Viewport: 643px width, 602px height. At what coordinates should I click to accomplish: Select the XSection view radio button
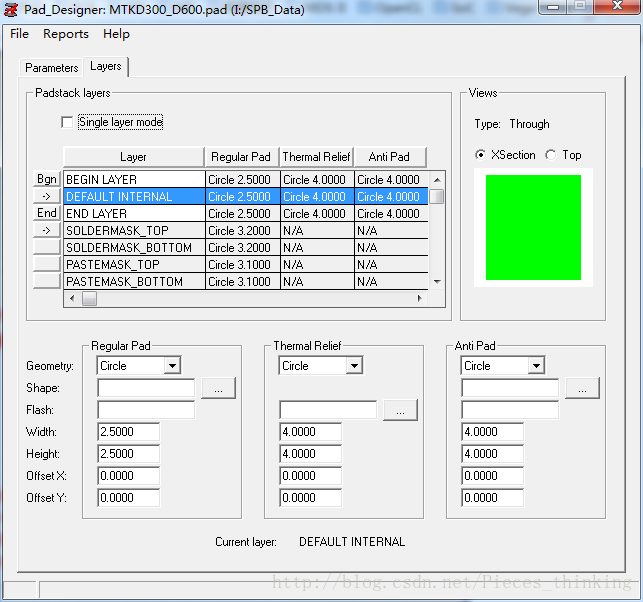point(481,155)
